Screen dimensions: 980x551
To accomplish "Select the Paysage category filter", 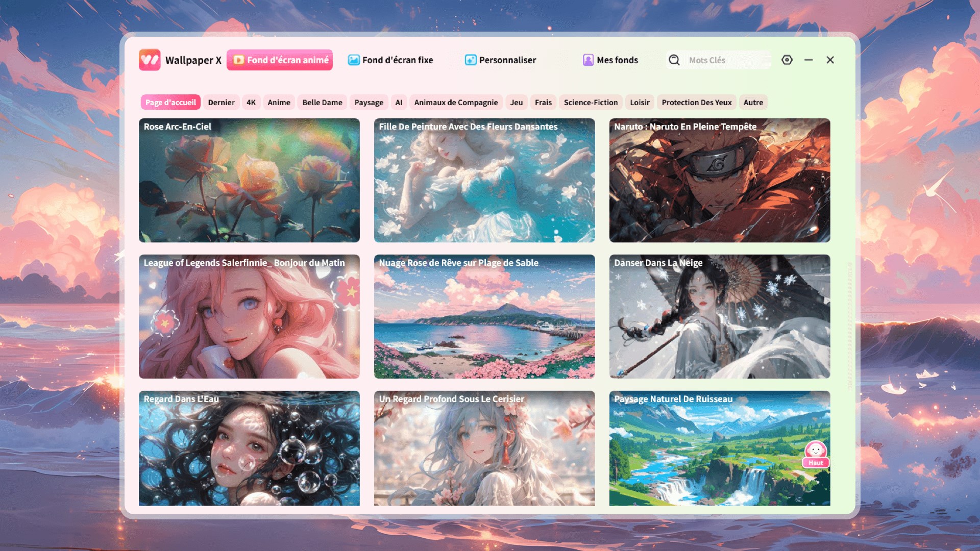I will click(369, 102).
